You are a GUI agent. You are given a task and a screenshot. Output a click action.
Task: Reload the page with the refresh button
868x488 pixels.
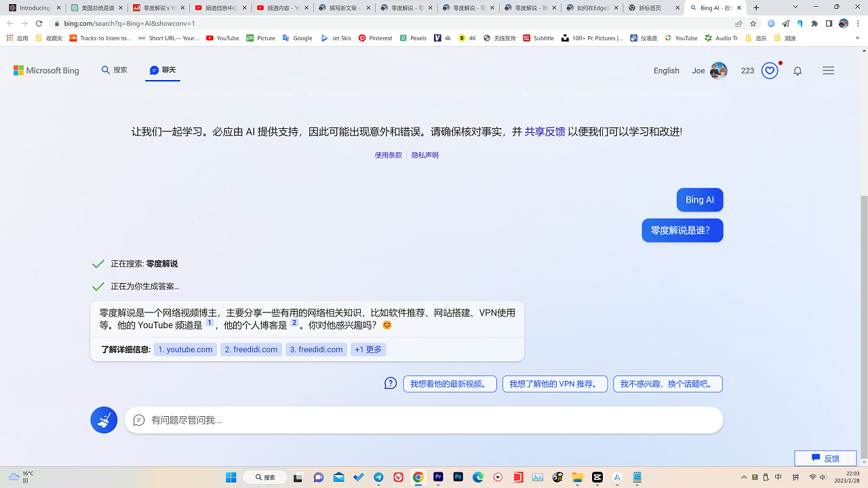click(39, 23)
